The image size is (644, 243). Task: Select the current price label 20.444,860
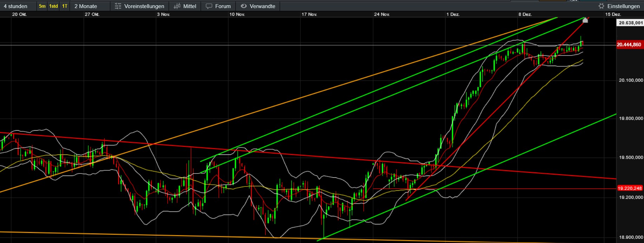[x=629, y=45]
